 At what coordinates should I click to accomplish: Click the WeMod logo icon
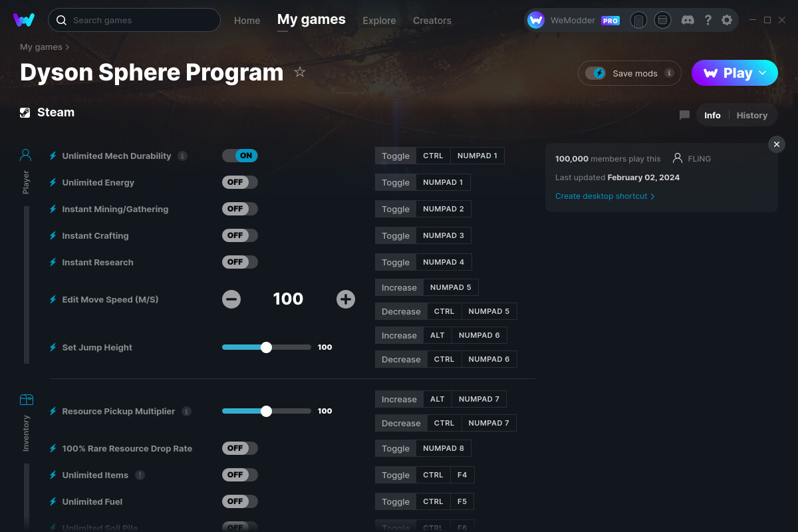[x=24, y=20]
